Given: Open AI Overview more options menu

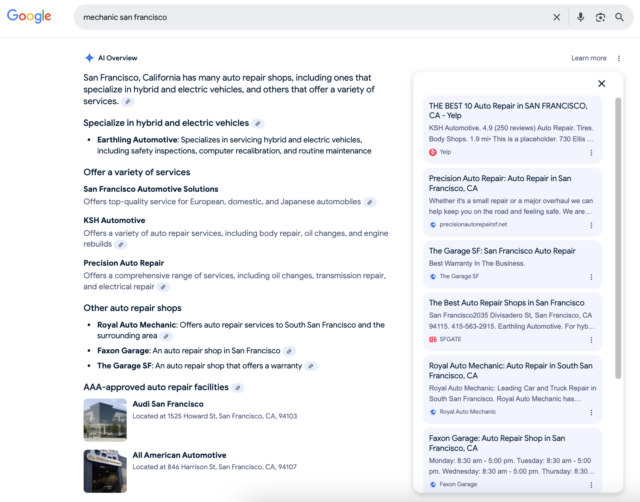Looking at the screenshot, I should [619, 58].
